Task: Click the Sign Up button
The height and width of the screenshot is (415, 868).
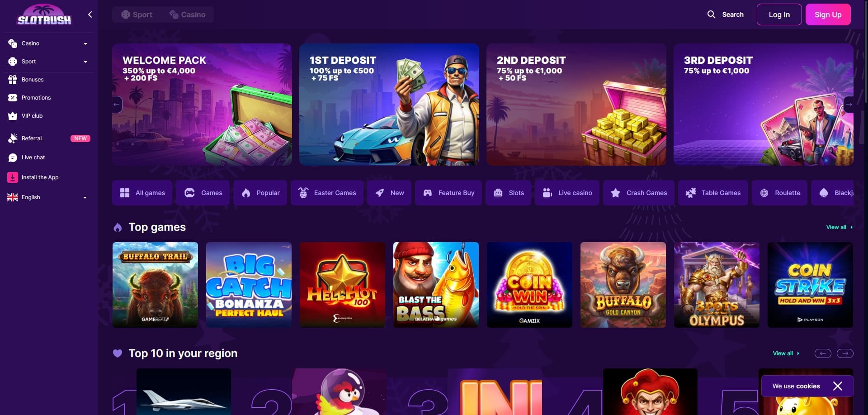Action: tap(828, 14)
